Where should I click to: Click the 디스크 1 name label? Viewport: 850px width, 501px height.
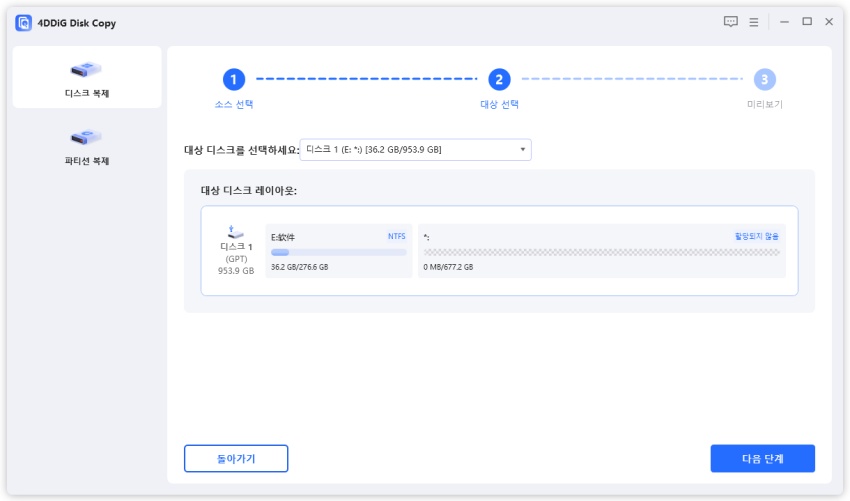click(236, 247)
